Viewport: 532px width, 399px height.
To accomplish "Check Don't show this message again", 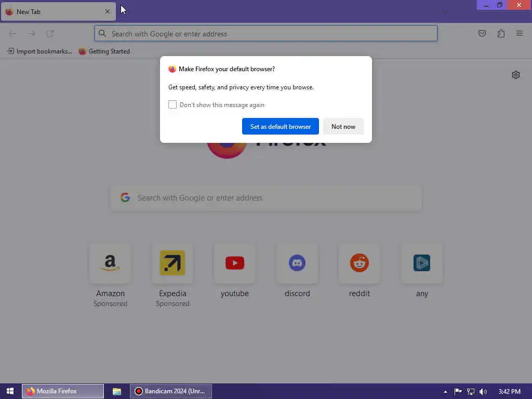I will [x=172, y=104].
